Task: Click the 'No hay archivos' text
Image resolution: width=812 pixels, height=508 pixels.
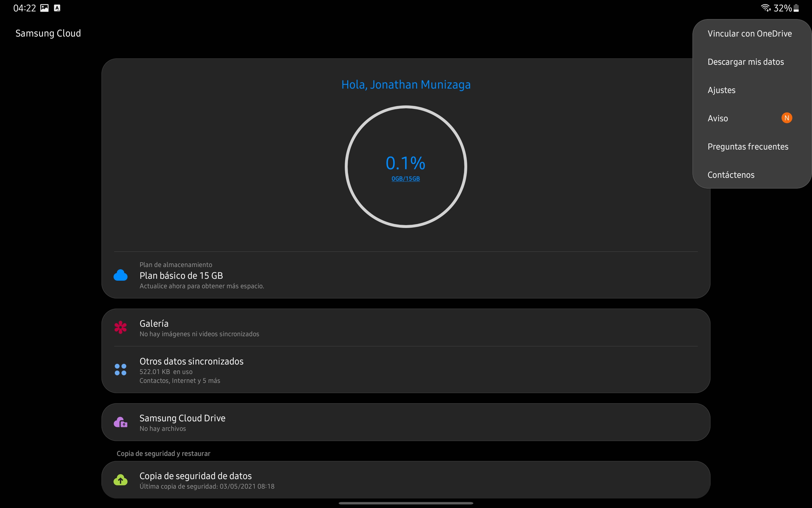Action: tap(163, 429)
